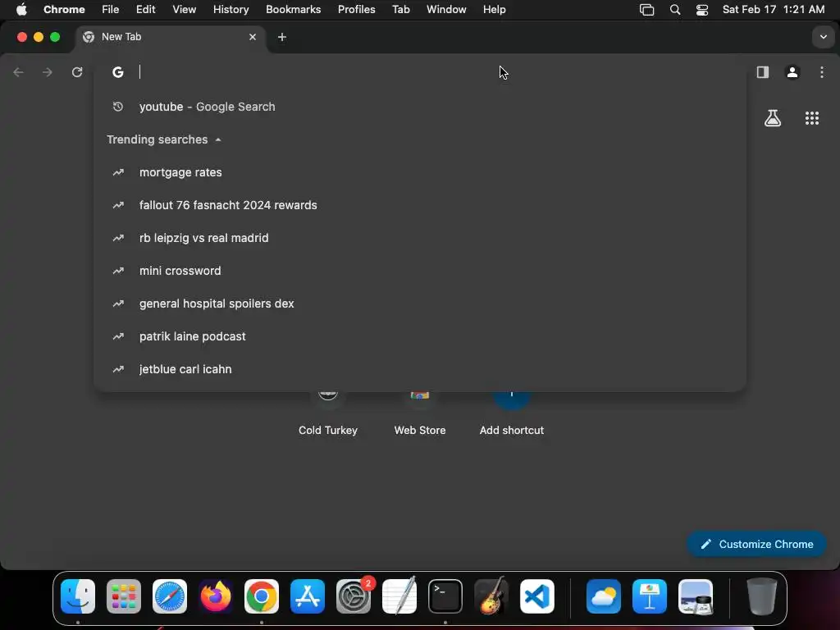Image resolution: width=840 pixels, height=630 pixels.
Task: Select jetblue carl icahn suggestion
Action: coord(420,369)
